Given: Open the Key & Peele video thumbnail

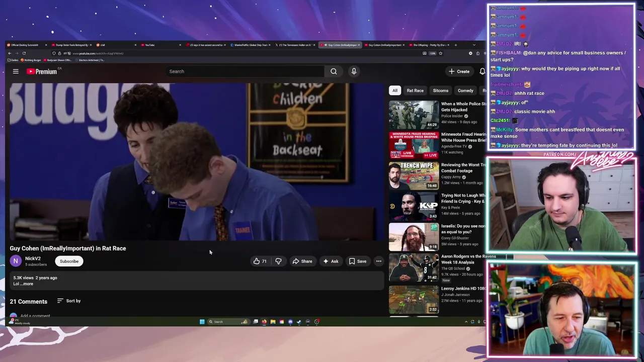Looking at the screenshot, I should 414,206.
